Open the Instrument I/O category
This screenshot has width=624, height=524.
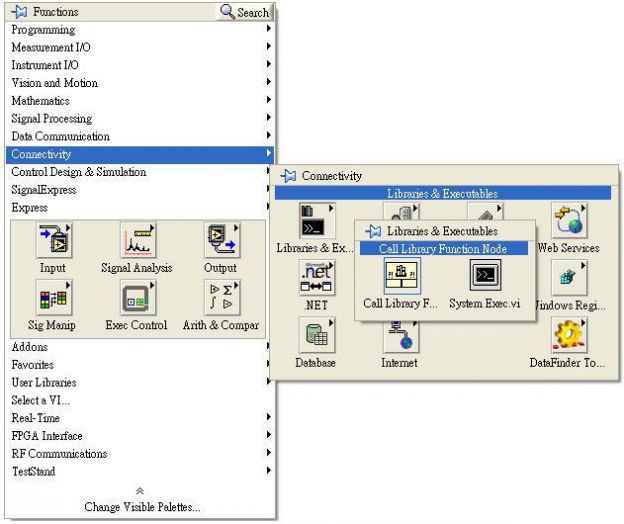[x=140, y=65]
